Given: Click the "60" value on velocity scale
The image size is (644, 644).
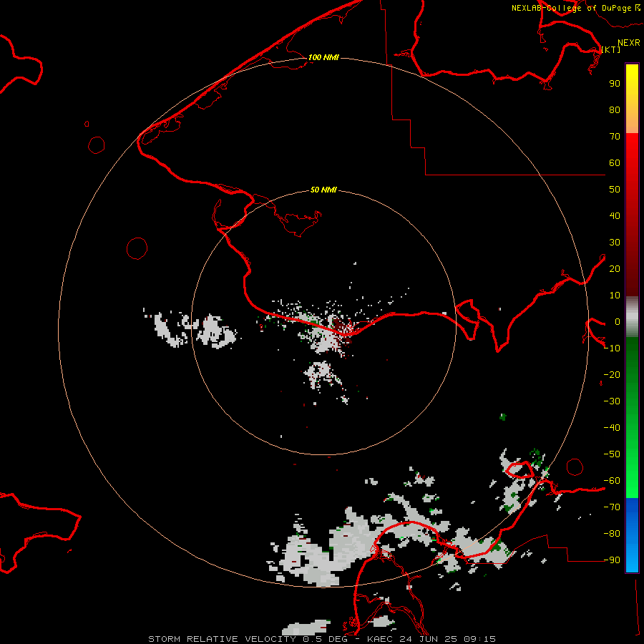Looking at the screenshot, I should click(615, 162).
